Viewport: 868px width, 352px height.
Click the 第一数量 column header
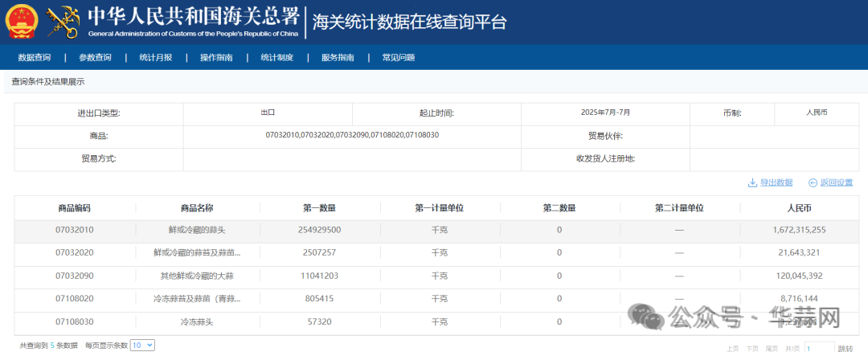pos(319,209)
